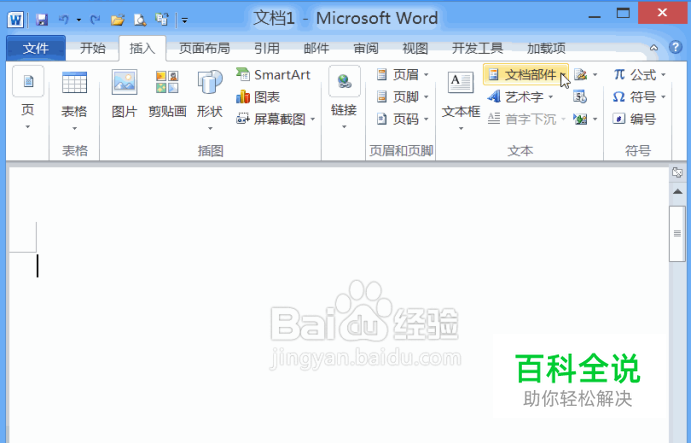Viewport: 691px width, 443px height.
Task: Insert SmartArt graphic
Action: pos(274,74)
